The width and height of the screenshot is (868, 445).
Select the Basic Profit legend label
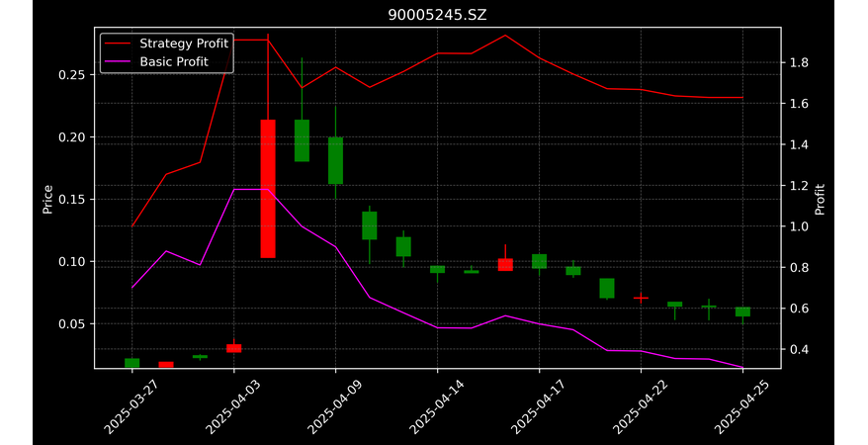coord(174,61)
